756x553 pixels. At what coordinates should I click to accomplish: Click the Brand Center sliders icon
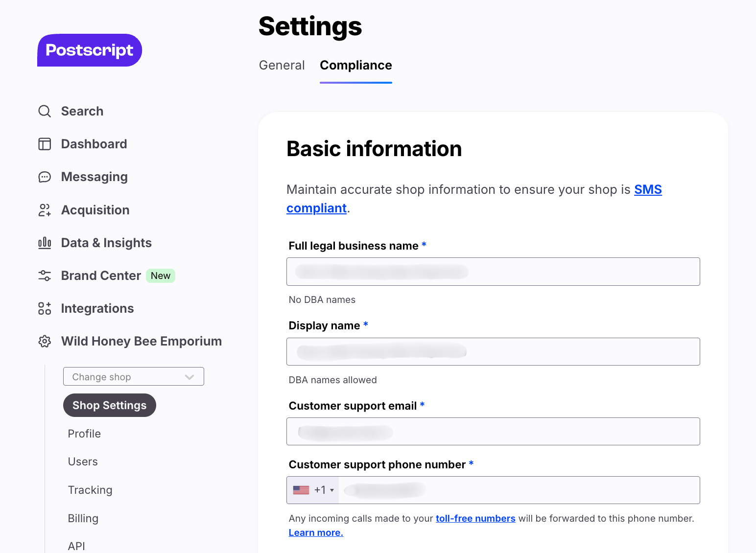tap(45, 276)
